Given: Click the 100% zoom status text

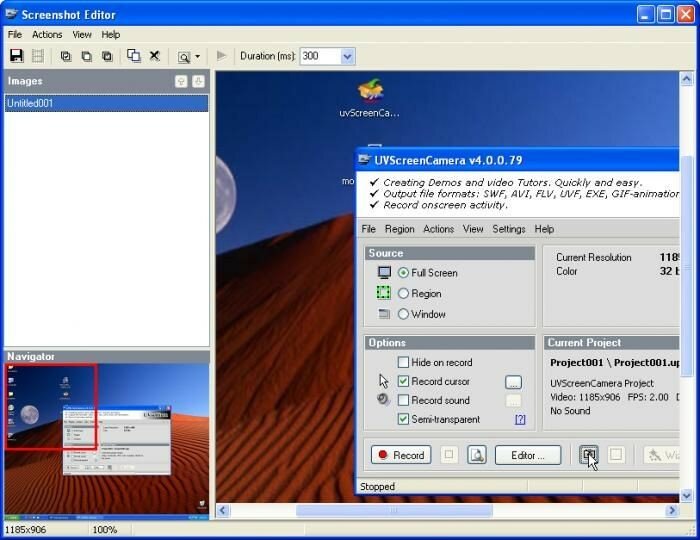Looking at the screenshot, I should (104, 530).
